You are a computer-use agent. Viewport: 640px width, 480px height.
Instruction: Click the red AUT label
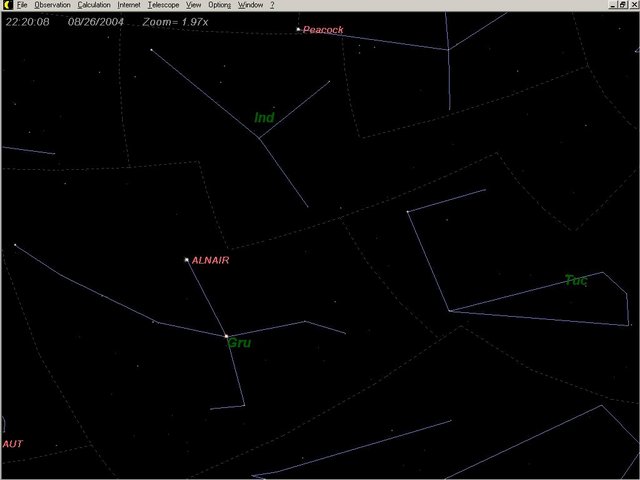click(x=12, y=443)
